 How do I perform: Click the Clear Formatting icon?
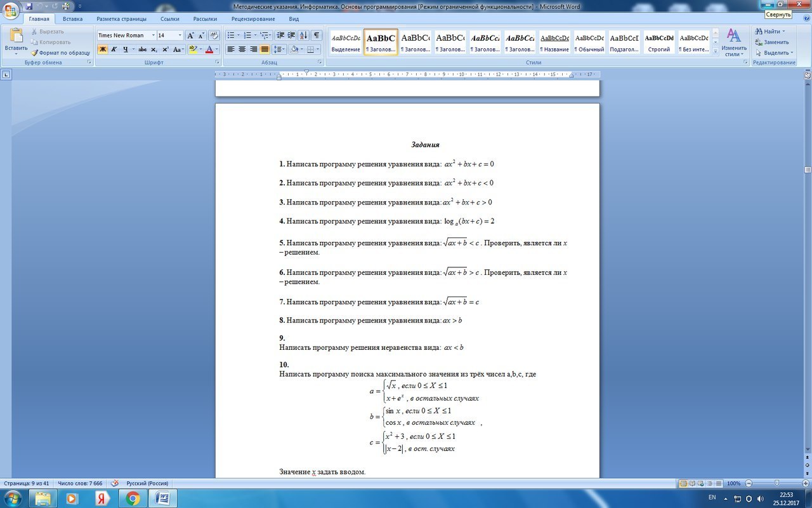click(x=214, y=36)
